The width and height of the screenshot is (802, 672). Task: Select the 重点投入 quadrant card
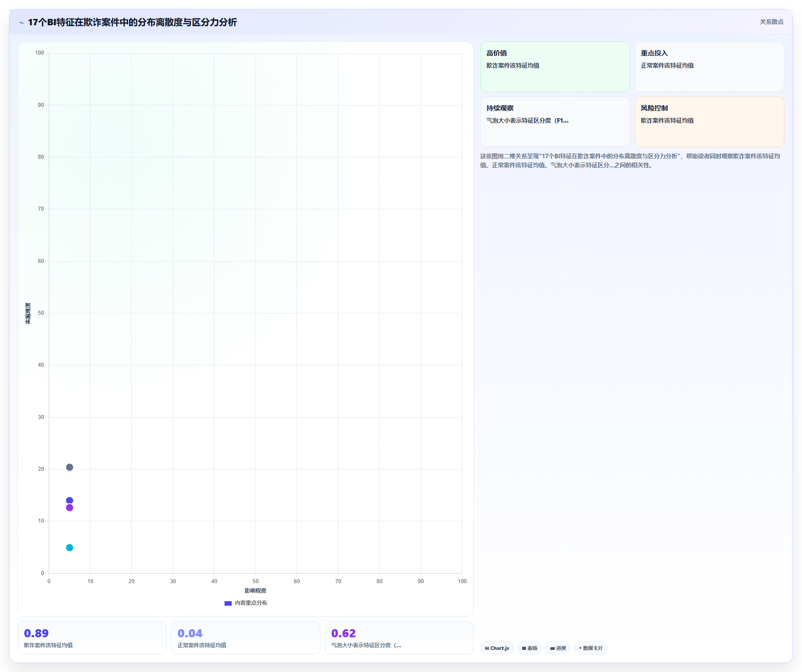tap(709, 67)
